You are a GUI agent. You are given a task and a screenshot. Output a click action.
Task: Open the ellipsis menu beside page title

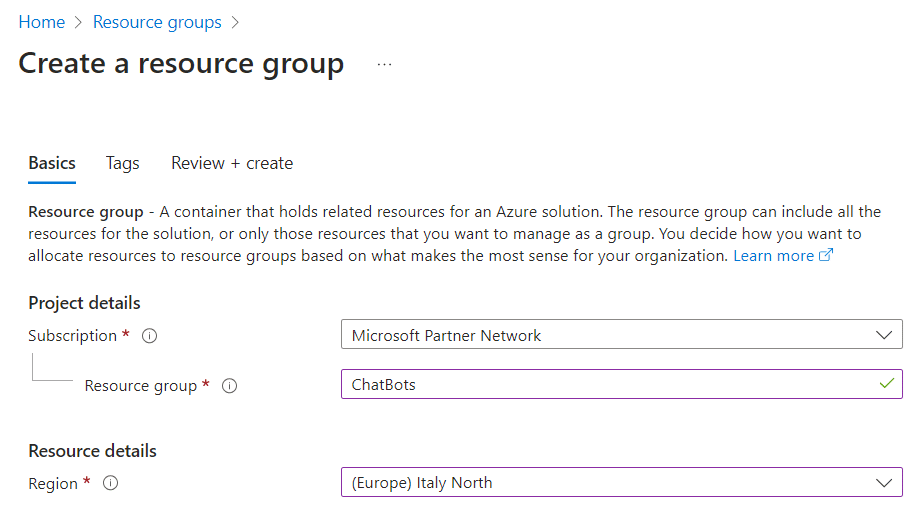point(384,64)
